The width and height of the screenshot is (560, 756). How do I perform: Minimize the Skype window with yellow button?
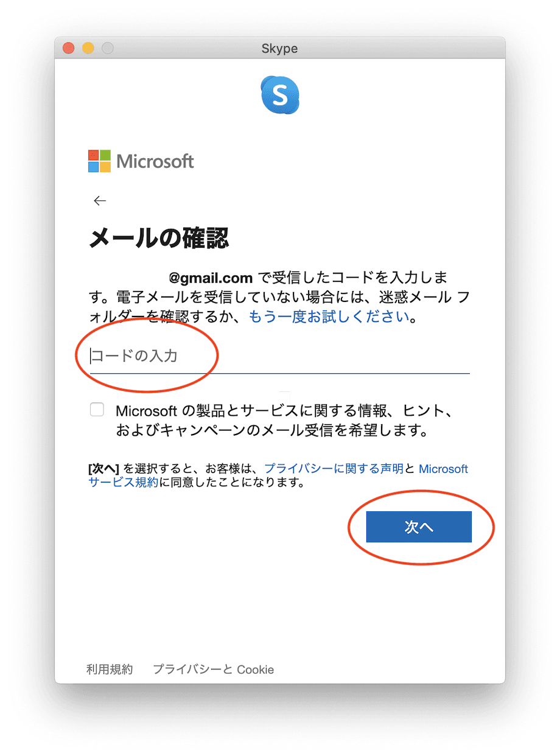coord(88,48)
